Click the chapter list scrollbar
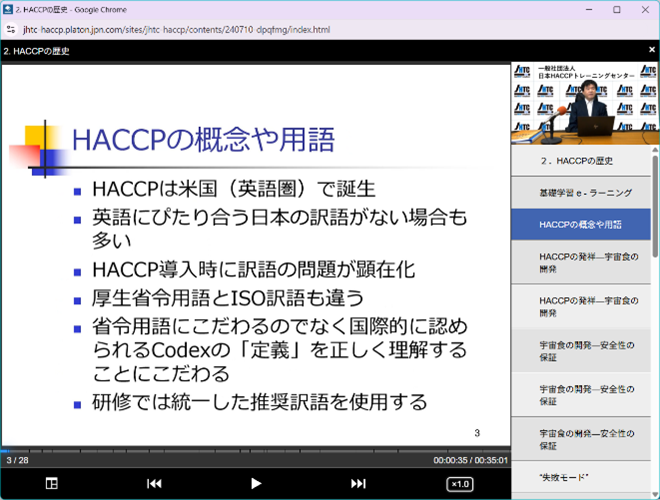The image size is (660, 500). pyautogui.click(x=655, y=206)
